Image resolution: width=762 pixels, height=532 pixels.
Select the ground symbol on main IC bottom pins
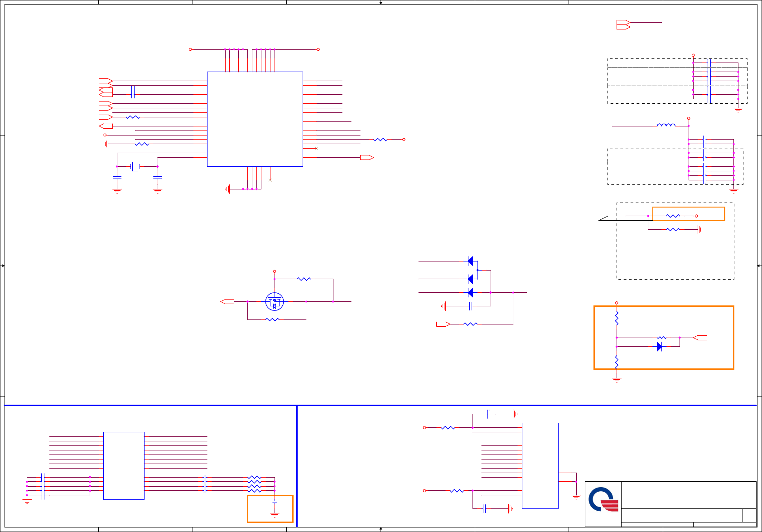[228, 189]
